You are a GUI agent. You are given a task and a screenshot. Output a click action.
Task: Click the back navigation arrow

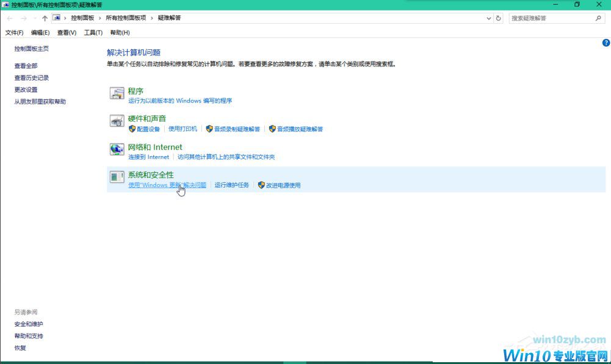pyautogui.click(x=9, y=18)
